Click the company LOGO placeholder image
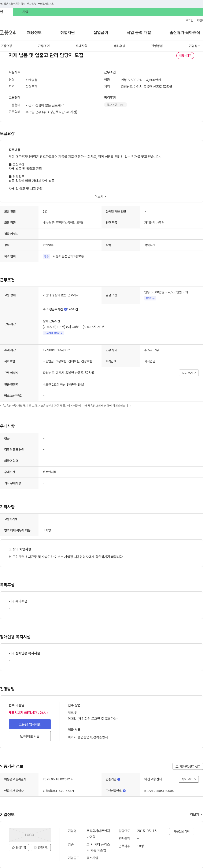The width and height of the screenshot is (203, 868). pyautogui.click(x=30, y=835)
